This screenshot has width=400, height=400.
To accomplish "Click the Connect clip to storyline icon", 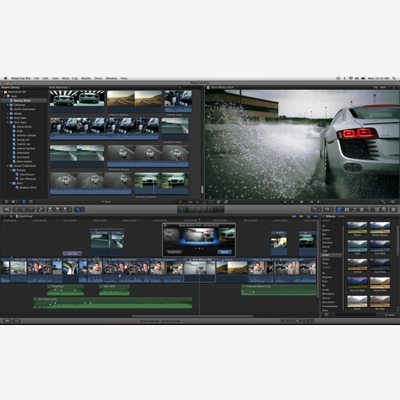I will [x=50, y=209].
